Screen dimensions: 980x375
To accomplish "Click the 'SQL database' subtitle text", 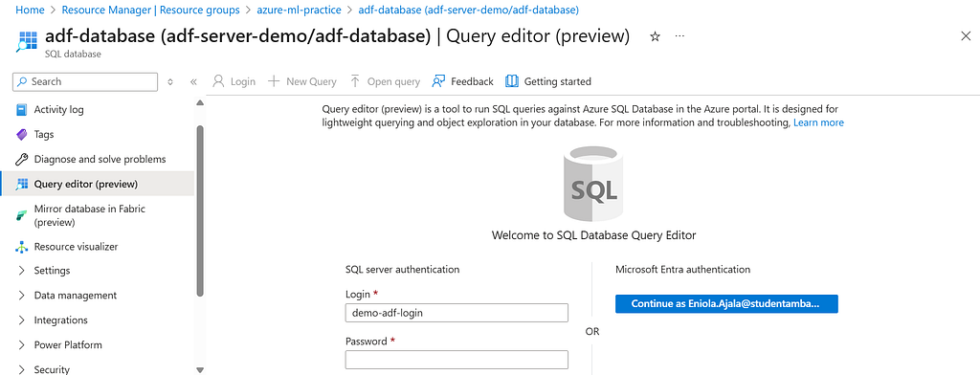I will [x=73, y=54].
